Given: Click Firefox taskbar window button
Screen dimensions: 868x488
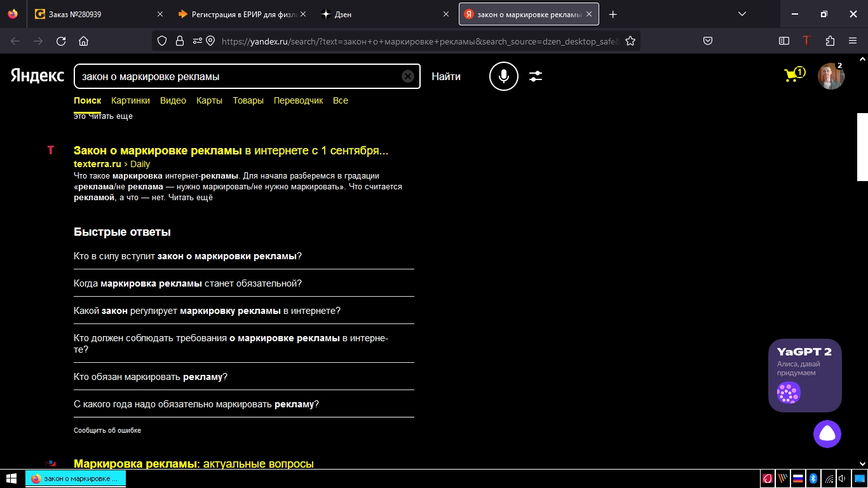Looking at the screenshot, I should (76, 478).
